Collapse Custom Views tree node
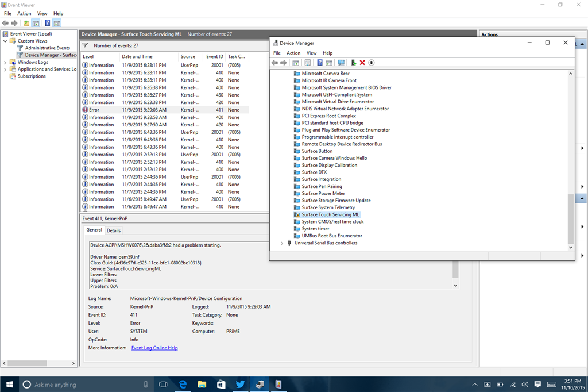The height and width of the screenshot is (392, 588). click(5, 41)
